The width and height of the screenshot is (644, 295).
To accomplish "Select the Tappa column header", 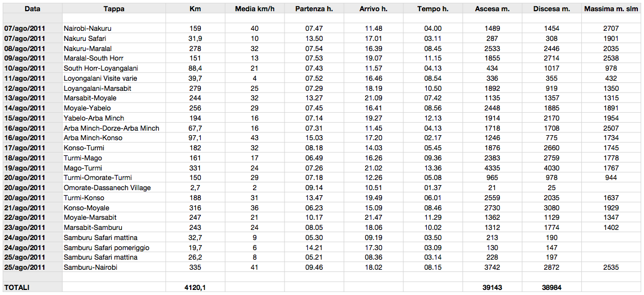I will [114, 8].
